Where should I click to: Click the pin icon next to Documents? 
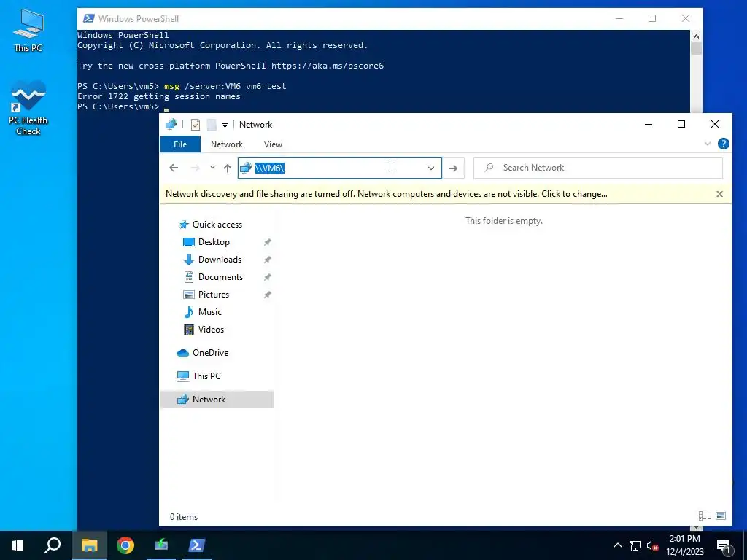[x=267, y=277]
